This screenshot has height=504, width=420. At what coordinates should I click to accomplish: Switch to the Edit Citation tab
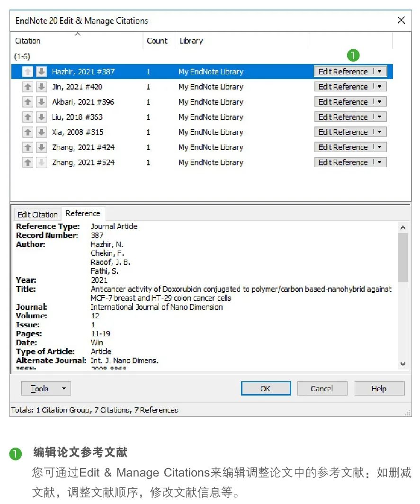37,215
